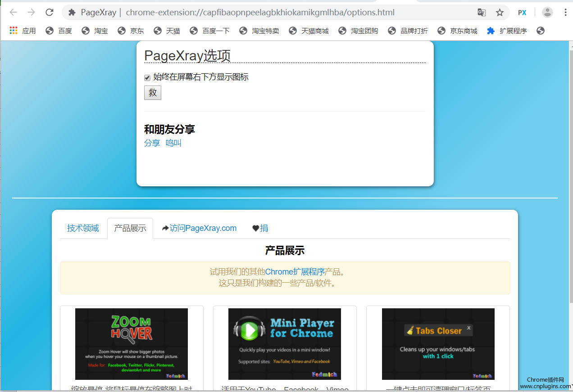Open the 捐 donate tab
The image size is (573, 392).
[x=260, y=228]
